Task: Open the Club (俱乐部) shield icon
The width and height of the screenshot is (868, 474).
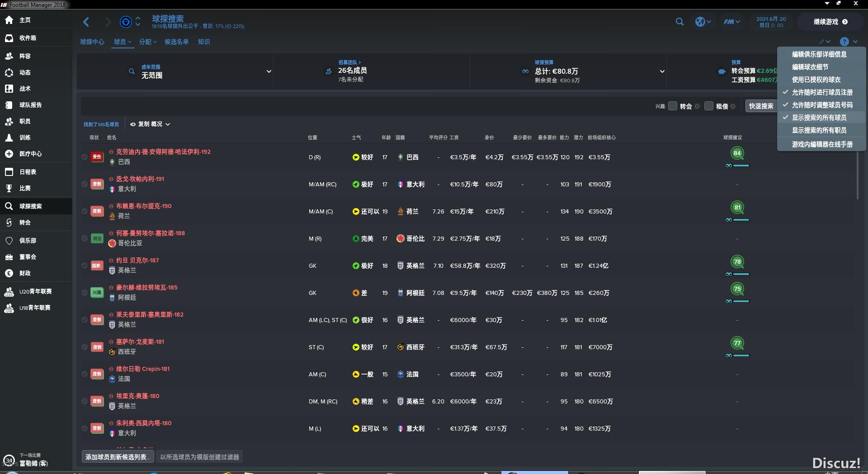Action: point(9,241)
